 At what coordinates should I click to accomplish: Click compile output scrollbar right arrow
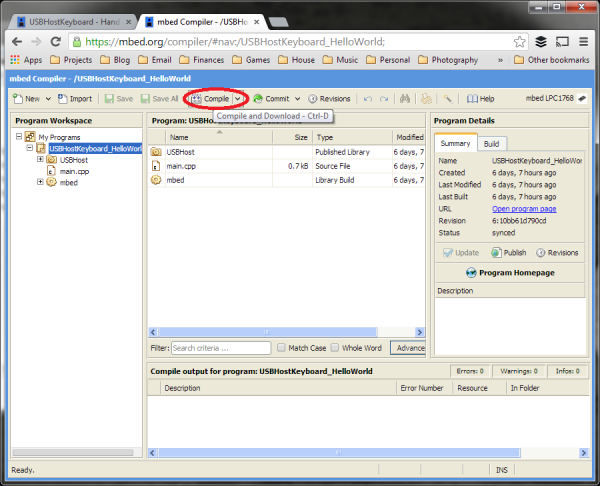(584, 453)
